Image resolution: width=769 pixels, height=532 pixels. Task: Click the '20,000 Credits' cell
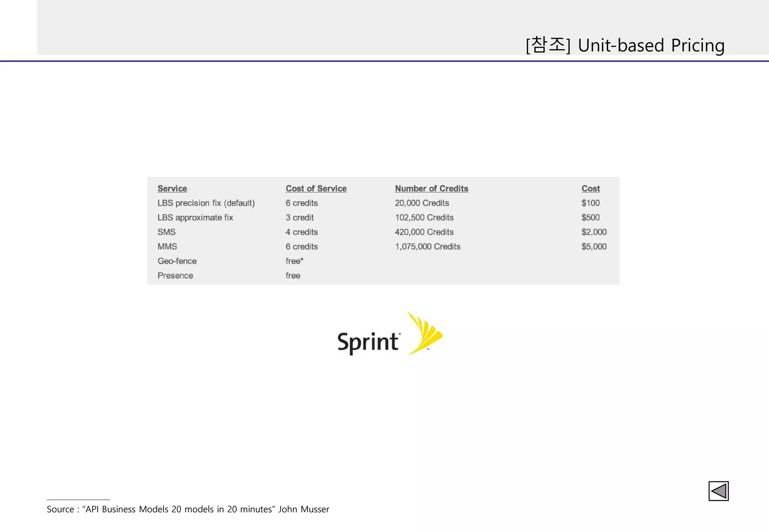pyautogui.click(x=422, y=203)
